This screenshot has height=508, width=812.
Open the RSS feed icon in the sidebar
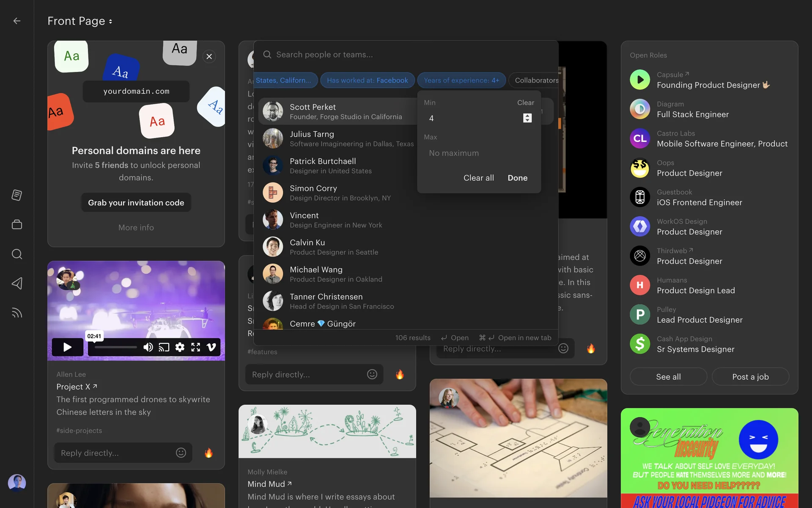coord(17,313)
